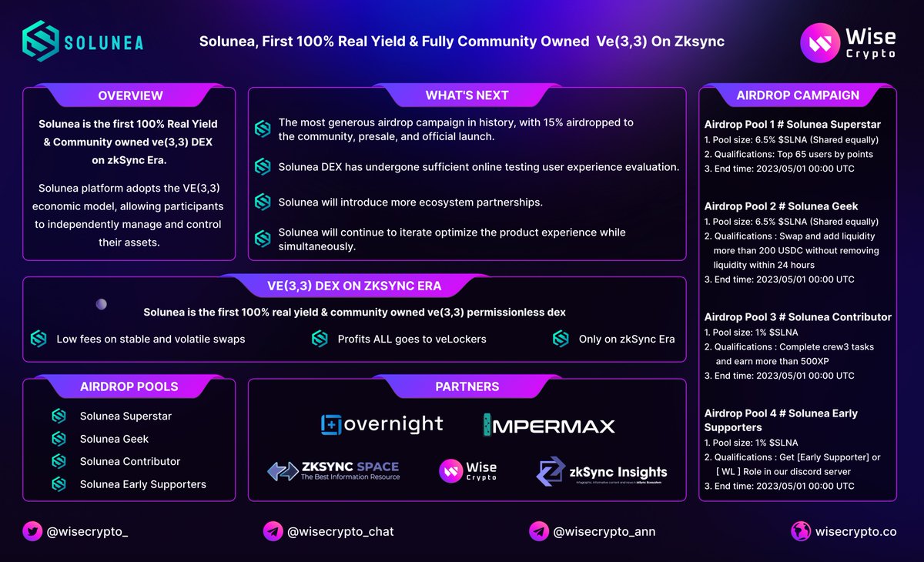The image size is (924, 562).
Task: Click the Impermax partner logo
Action: (549, 424)
